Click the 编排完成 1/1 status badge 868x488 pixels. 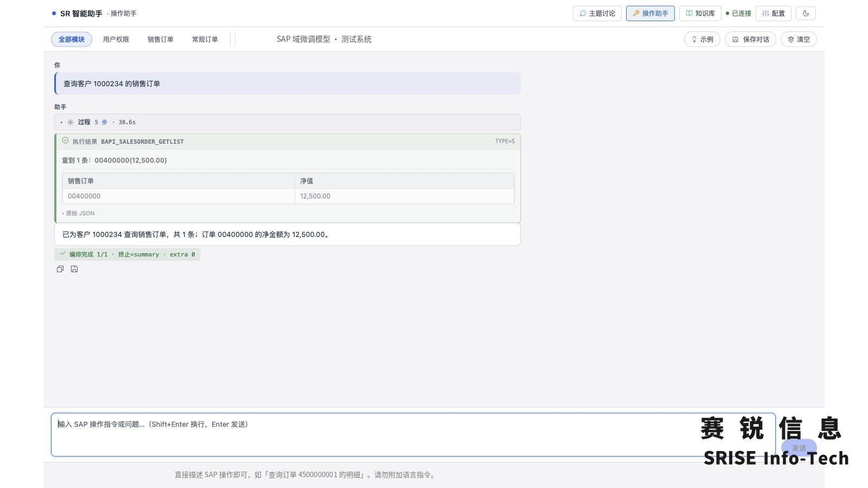coord(127,254)
